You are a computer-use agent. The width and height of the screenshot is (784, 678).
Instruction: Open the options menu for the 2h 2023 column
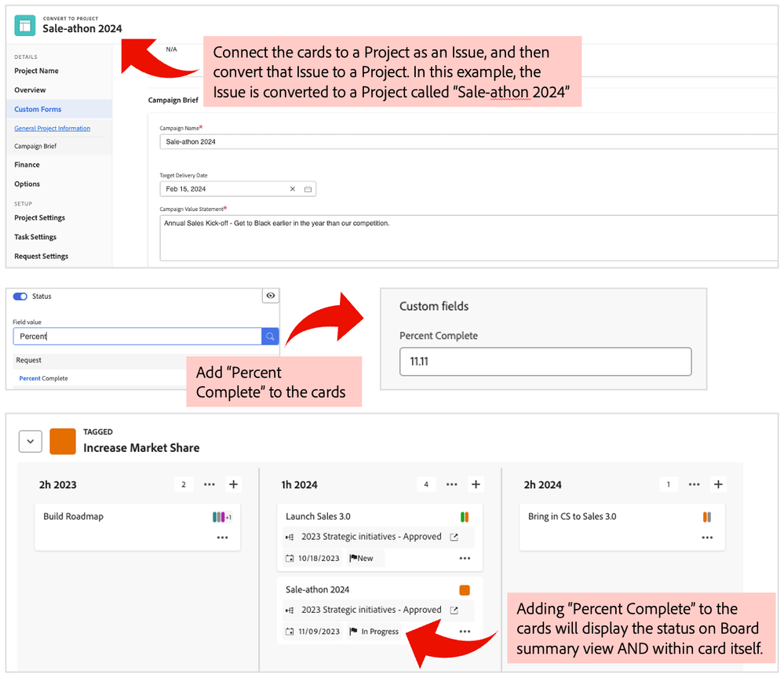[x=209, y=484]
